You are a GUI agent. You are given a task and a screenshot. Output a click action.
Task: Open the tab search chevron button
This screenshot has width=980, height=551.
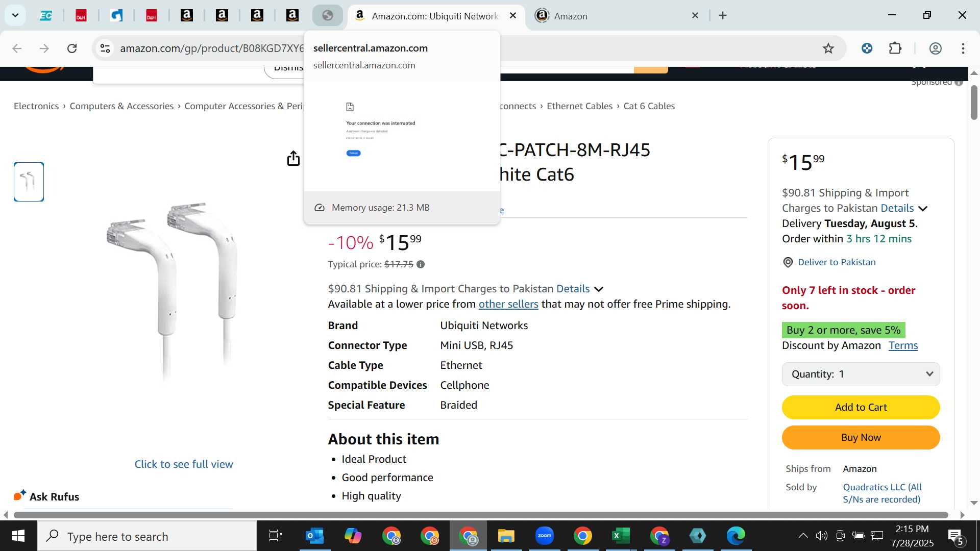point(15,15)
